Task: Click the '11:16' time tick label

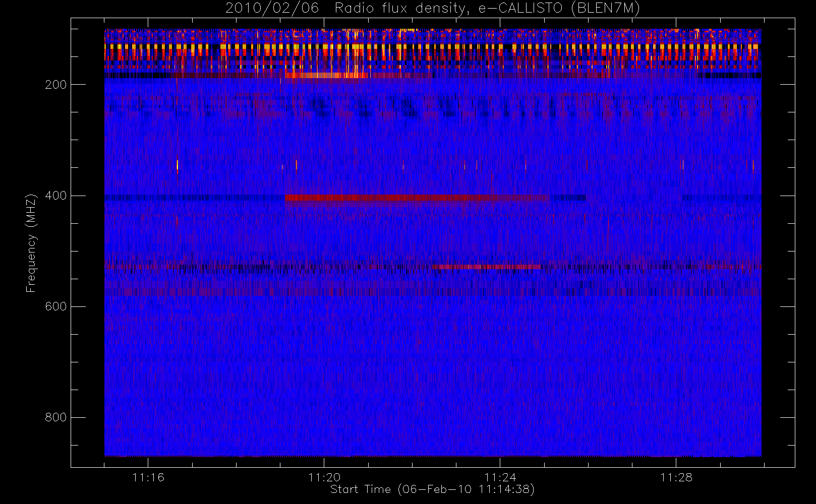Action: pyautogui.click(x=148, y=477)
